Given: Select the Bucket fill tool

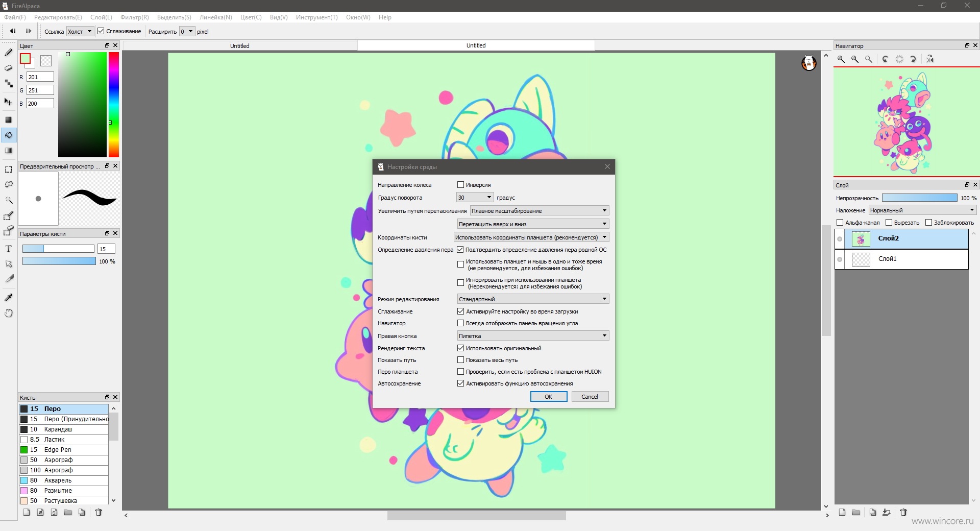Looking at the screenshot, I should (x=8, y=135).
